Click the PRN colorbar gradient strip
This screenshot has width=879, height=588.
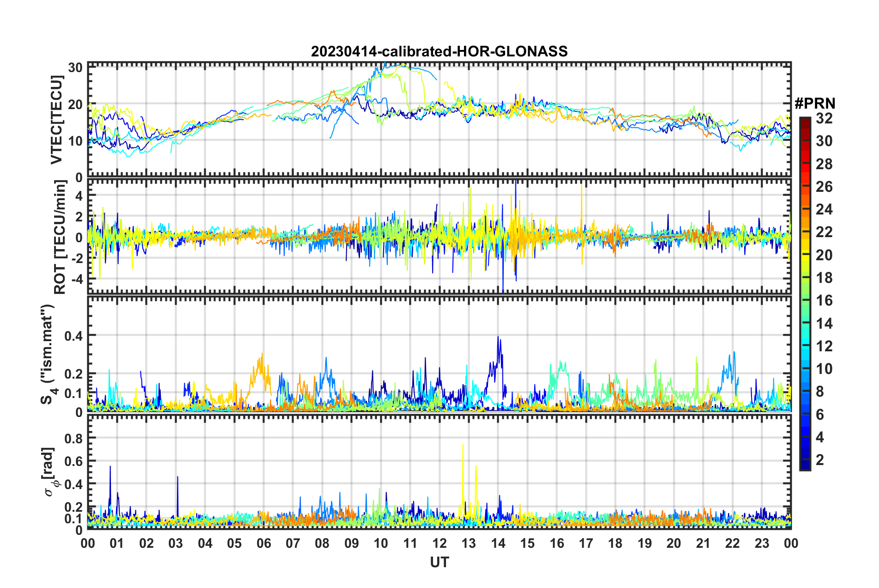805,294
